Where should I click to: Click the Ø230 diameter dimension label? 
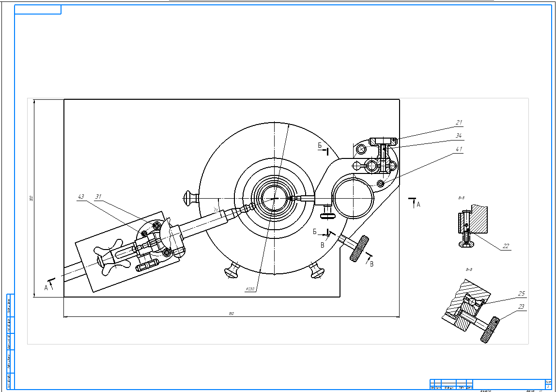click(x=250, y=289)
